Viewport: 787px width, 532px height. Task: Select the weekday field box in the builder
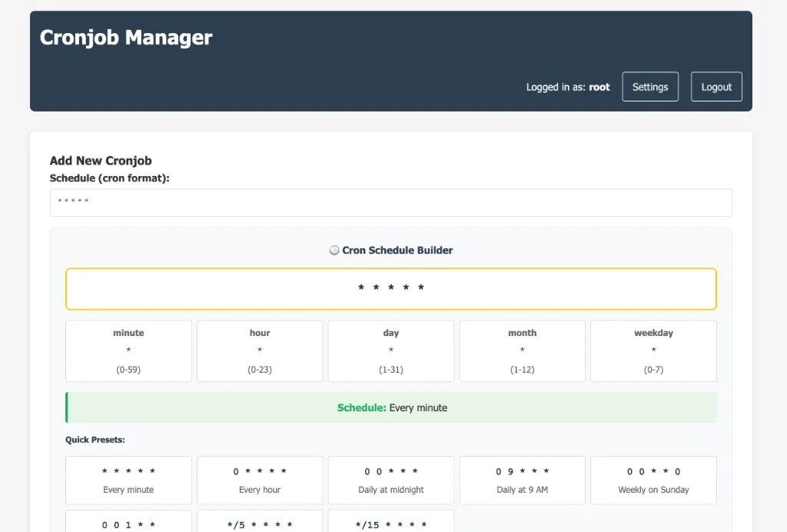tap(653, 351)
